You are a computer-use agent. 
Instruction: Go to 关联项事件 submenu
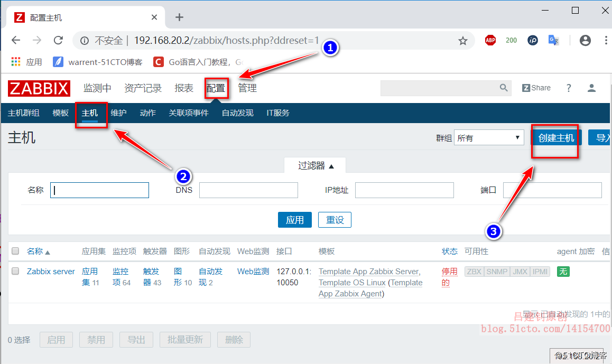click(189, 113)
